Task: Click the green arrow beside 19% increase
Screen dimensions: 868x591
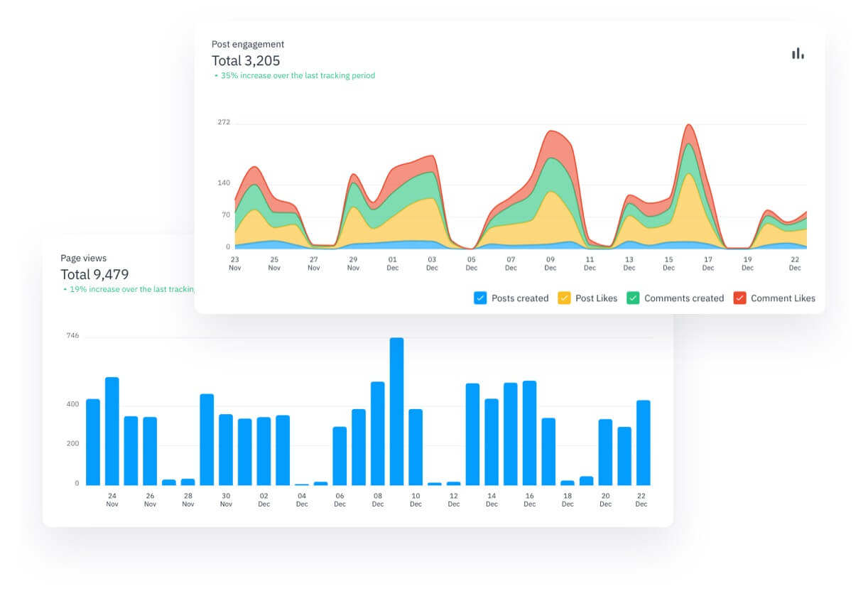Action: (65, 290)
